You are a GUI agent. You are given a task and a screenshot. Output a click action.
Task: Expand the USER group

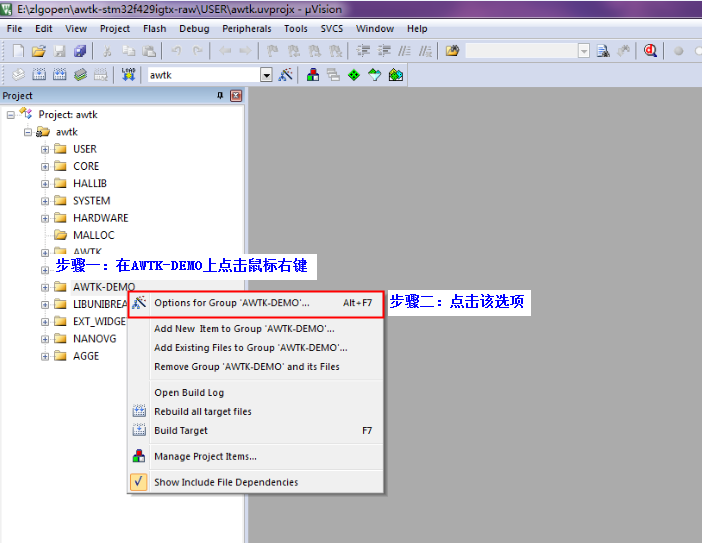coord(45,150)
